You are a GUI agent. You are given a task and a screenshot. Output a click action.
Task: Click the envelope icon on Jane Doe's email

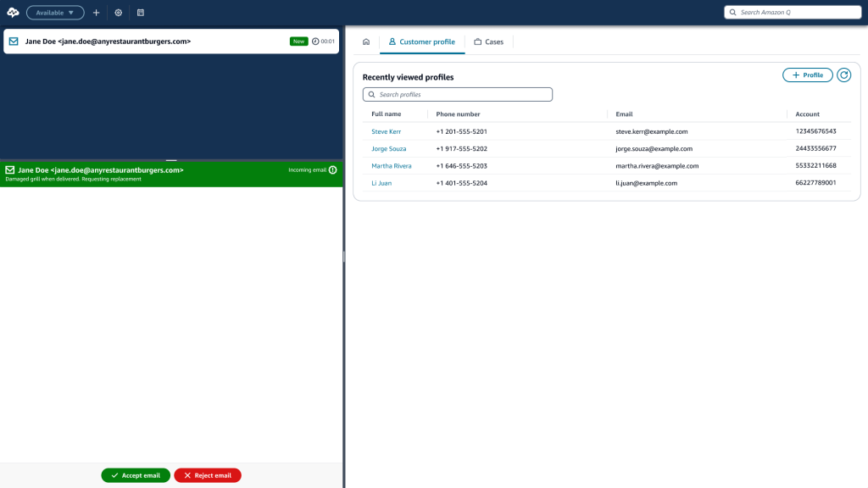pos(12,40)
